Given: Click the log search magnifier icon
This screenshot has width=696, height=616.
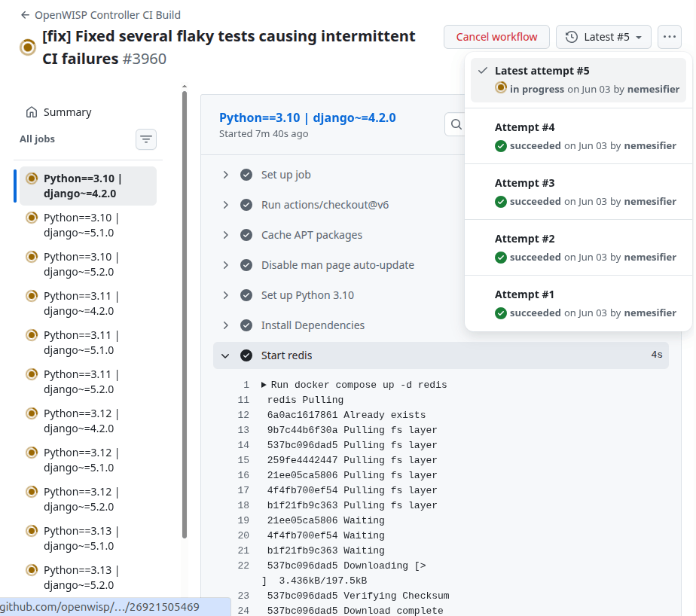Looking at the screenshot, I should [456, 124].
